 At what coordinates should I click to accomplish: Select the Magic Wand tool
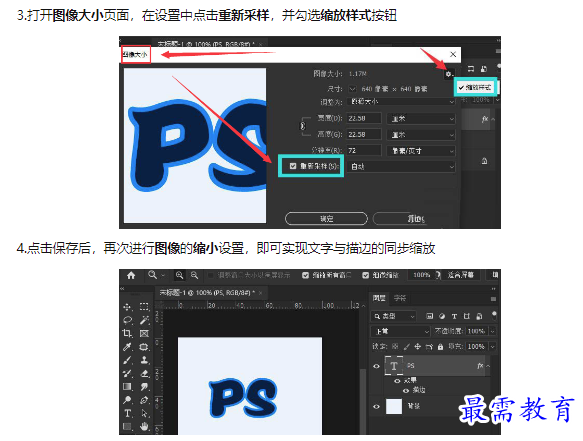(x=144, y=320)
